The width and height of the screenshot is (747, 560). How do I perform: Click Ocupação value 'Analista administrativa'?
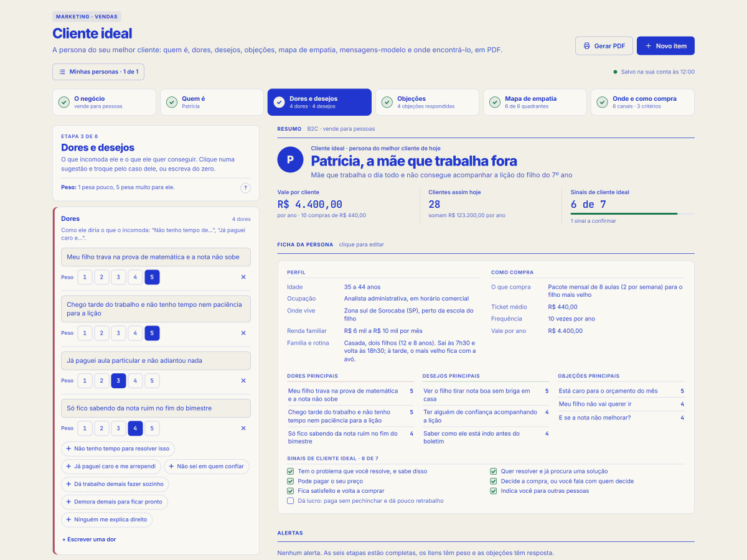(x=406, y=299)
